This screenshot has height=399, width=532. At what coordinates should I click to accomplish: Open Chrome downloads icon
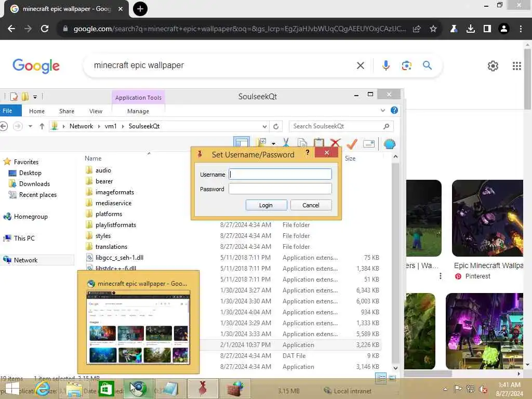pyautogui.click(x=471, y=29)
